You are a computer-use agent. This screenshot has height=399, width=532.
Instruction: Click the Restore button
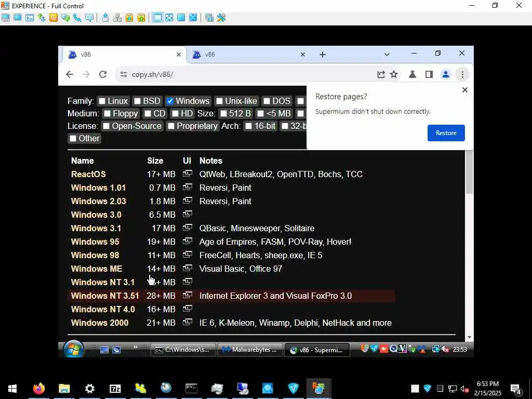point(446,133)
